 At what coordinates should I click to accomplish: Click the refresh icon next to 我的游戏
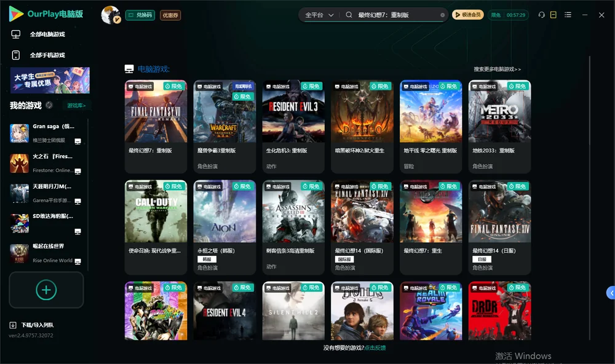click(49, 105)
